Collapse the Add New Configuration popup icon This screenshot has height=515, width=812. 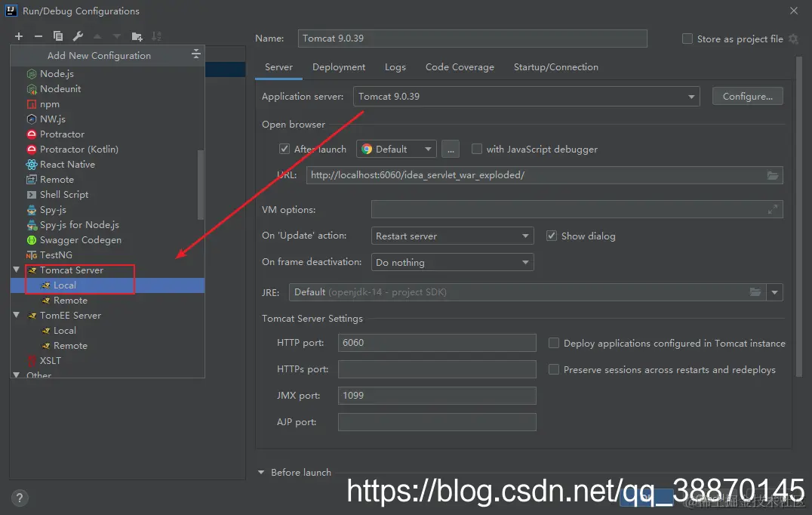[195, 54]
